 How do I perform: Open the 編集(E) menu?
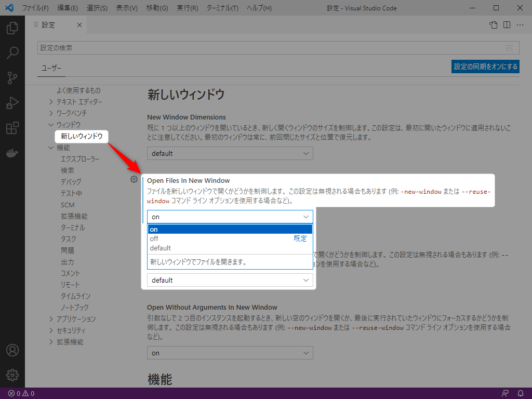click(x=68, y=8)
